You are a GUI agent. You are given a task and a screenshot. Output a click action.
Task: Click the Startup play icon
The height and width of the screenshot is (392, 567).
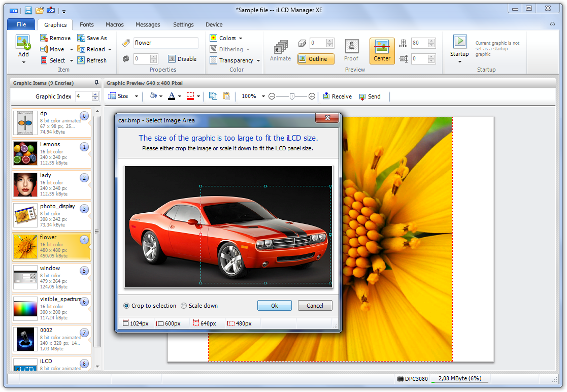(459, 41)
